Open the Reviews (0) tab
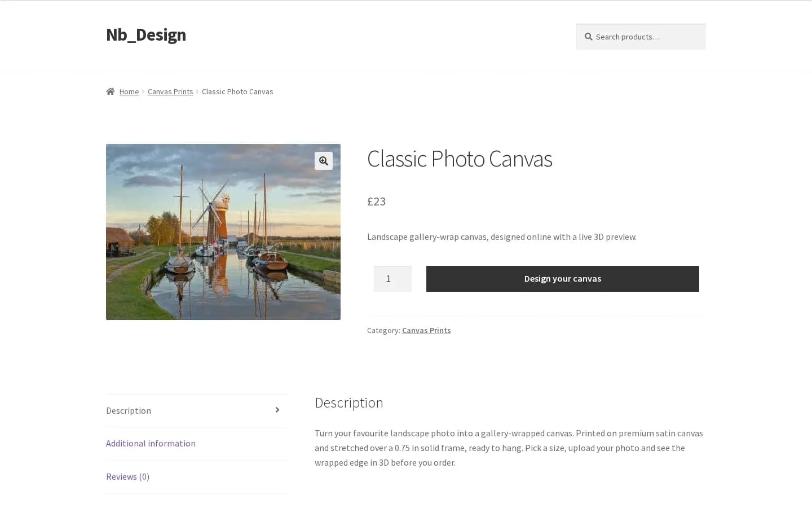Screen dimensions: 812x508 click(197, 477)
